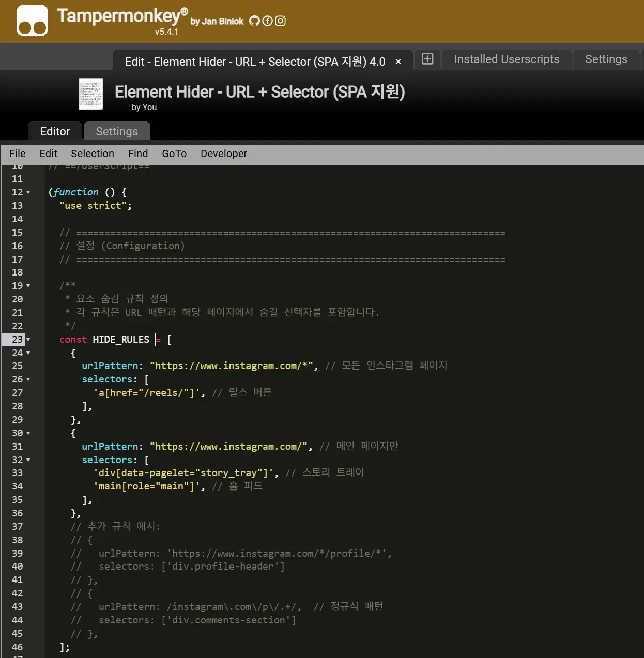This screenshot has width=644, height=658.
Task: Fold the first rule object at line 24
Action: 28,353
